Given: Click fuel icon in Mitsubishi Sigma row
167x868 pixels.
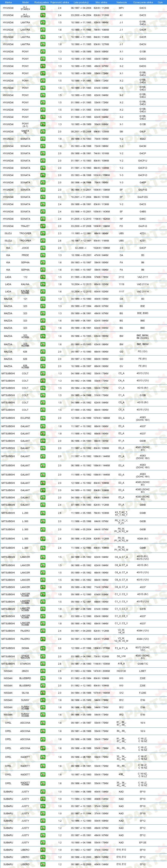Looking at the screenshot, I should click(43, 648).
